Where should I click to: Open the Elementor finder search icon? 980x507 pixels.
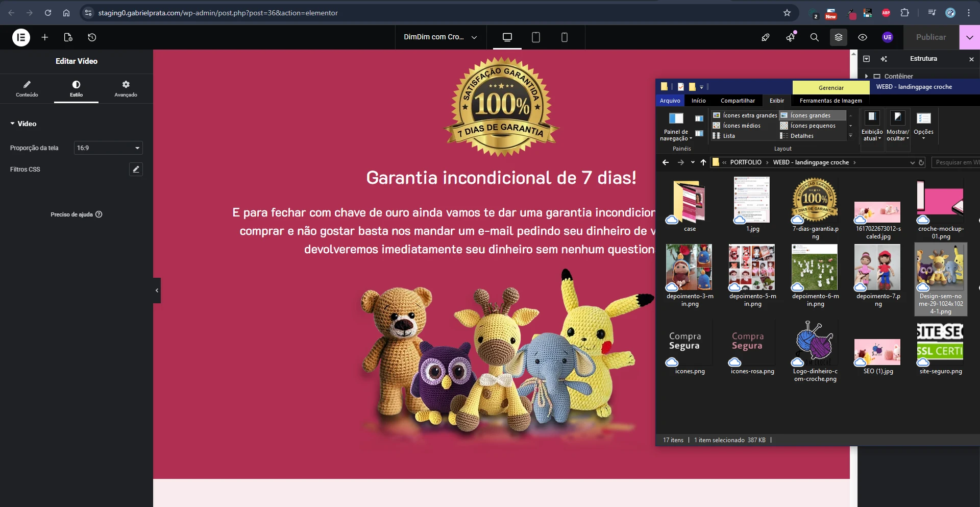click(814, 37)
